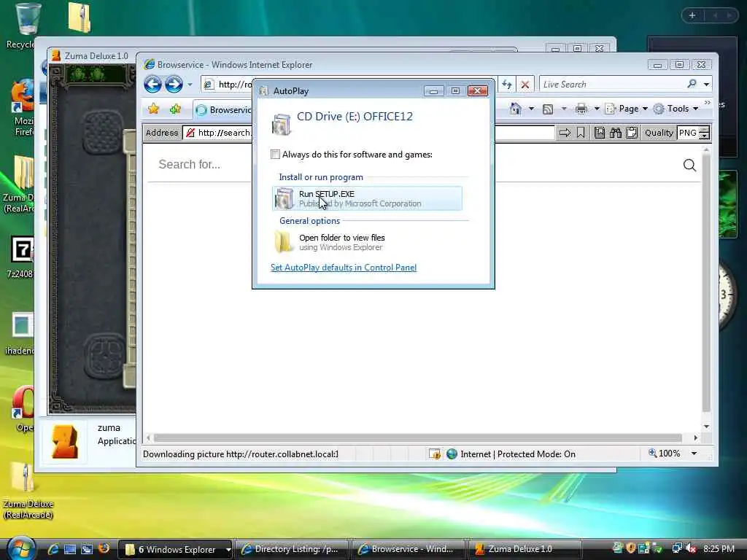Screen dimensions: 747x560
Task: Click the IE horizontal scrollbar
Action: [417, 437]
